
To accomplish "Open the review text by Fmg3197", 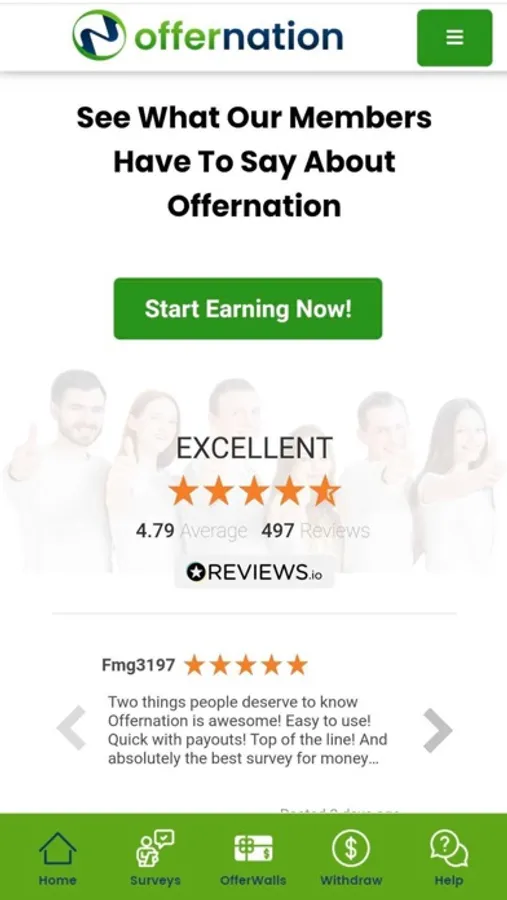I will click(247, 730).
